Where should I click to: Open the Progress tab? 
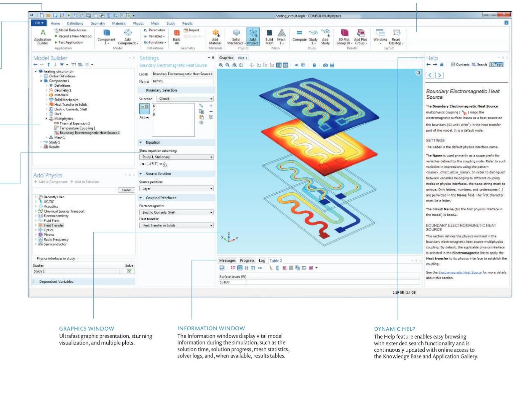[247, 260]
